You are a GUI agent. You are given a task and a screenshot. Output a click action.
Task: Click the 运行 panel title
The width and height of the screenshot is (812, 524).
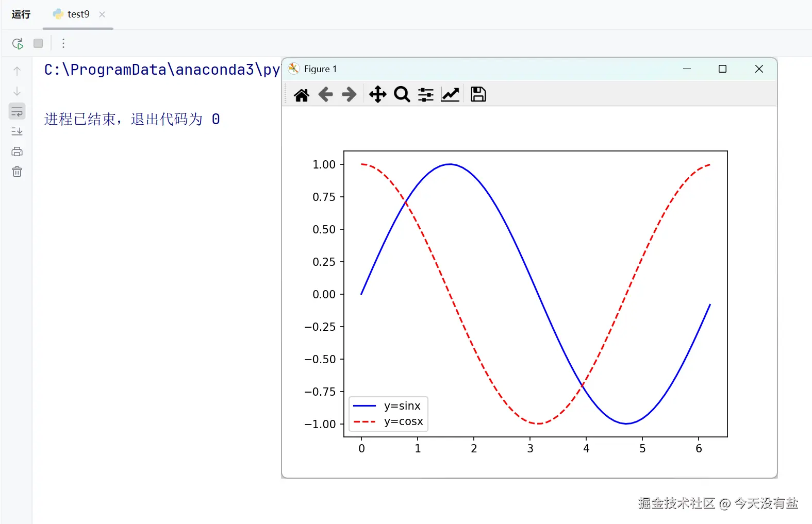pyautogui.click(x=21, y=14)
